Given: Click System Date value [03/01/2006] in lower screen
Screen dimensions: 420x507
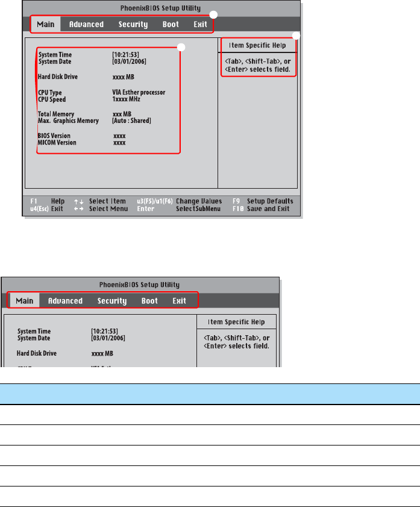Looking at the screenshot, I should (108, 338).
